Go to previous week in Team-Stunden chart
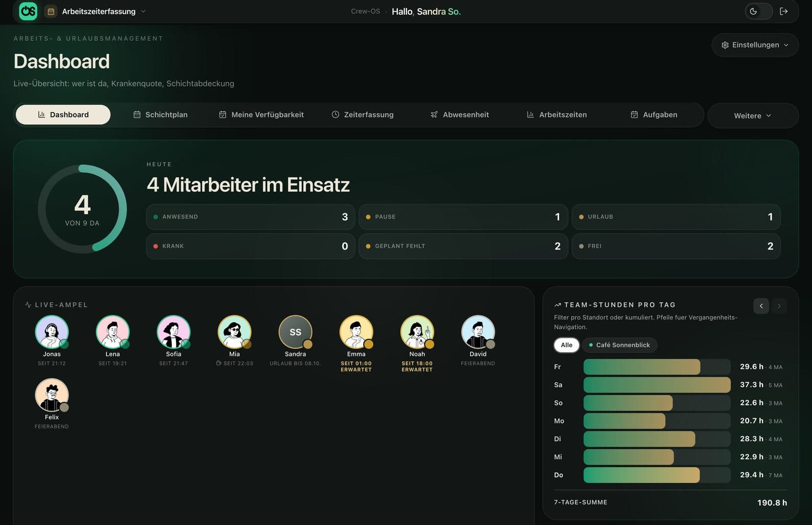 (x=761, y=306)
